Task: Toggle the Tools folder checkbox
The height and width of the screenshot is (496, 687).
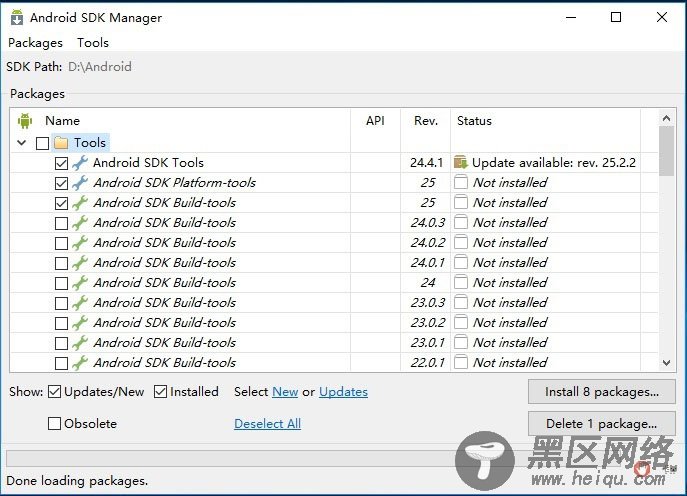Action: click(x=42, y=143)
